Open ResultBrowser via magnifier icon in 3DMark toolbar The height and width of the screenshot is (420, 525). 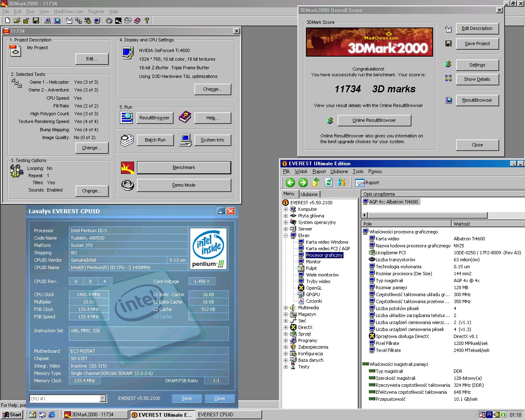click(x=57, y=21)
